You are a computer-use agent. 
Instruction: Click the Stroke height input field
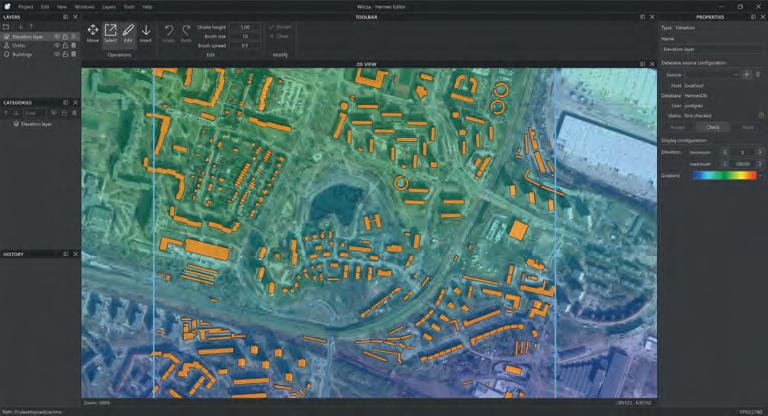coord(245,27)
